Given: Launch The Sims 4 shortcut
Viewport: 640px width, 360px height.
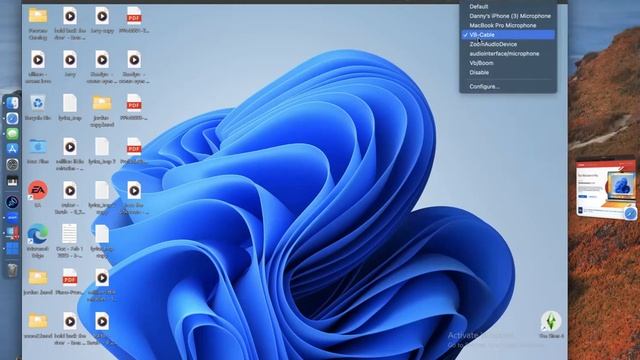Looking at the screenshot, I should [x=551, y=325].
